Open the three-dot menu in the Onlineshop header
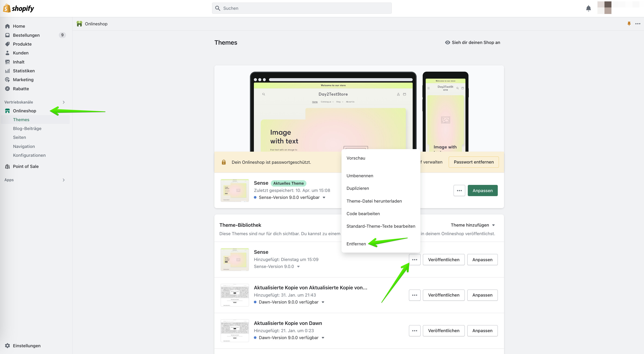The width and height of the screenshot is (644, 354). pyautogui.click(x=637, y=24)
